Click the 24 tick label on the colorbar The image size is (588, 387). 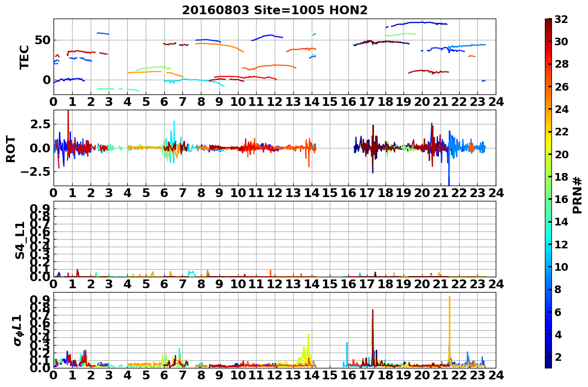pos(561,109)
